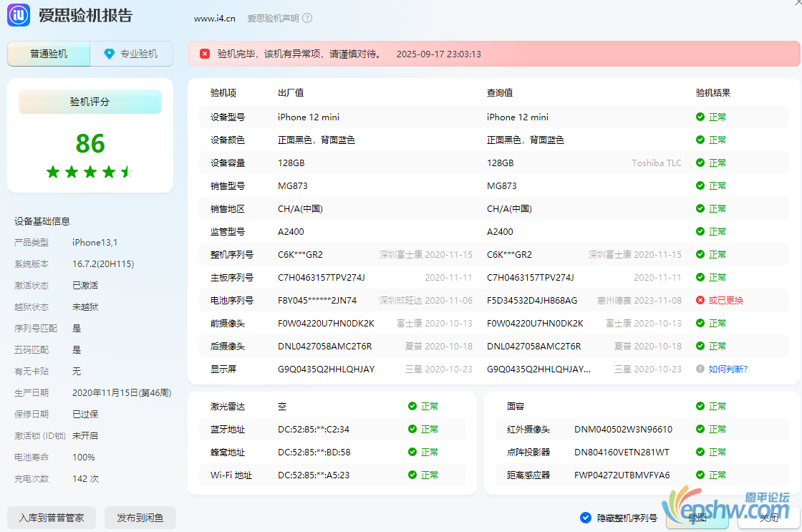Click the 验机评分 header label

[90, 102]
